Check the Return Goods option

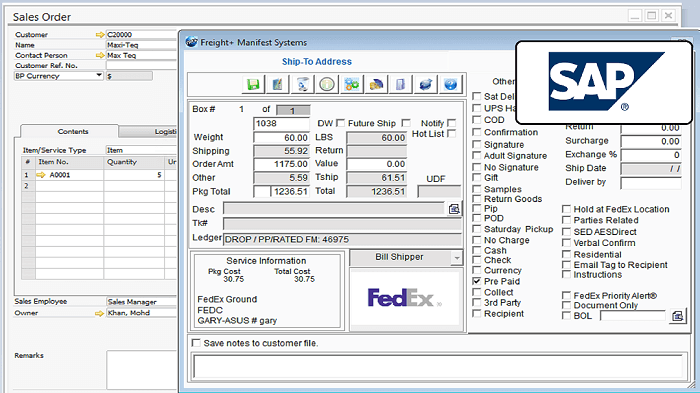coord(477,199)
